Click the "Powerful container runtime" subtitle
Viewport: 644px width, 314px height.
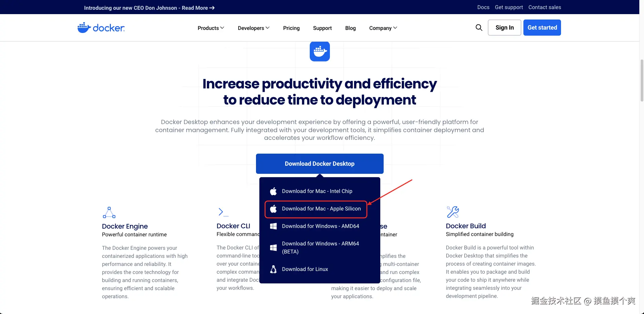pos(134,235)
